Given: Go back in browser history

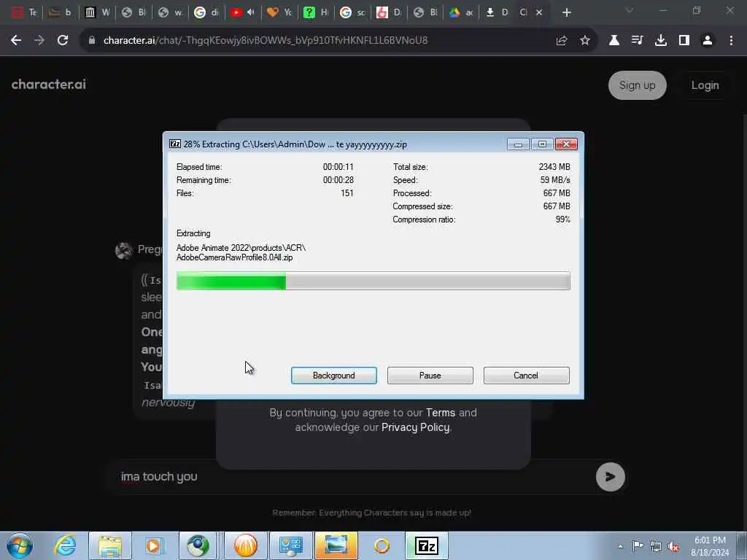Looking at the screenshot, I should pos(16,41).
